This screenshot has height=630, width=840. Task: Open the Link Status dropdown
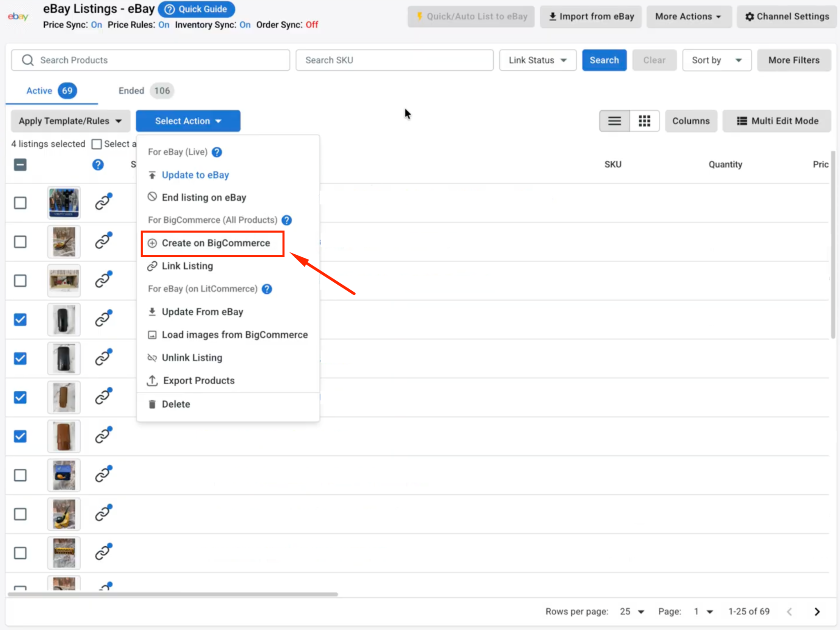click(538, 60)
